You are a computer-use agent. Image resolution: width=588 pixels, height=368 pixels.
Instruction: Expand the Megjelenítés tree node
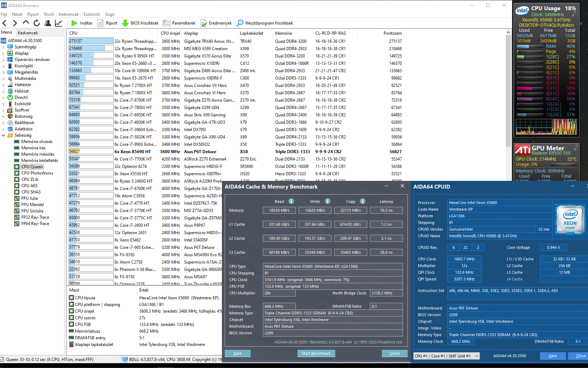[x=3, y=72]
